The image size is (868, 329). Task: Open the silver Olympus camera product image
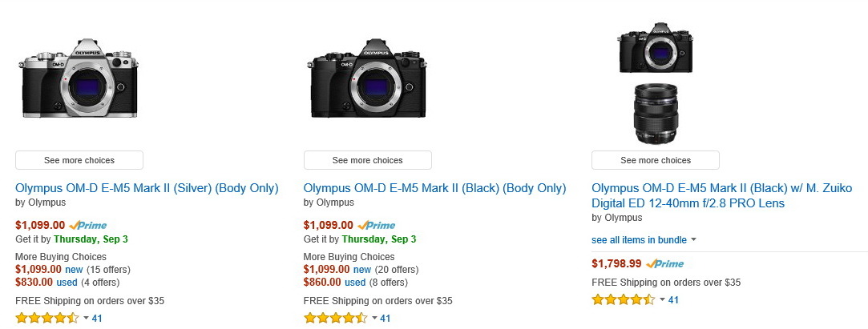[79, 78]
